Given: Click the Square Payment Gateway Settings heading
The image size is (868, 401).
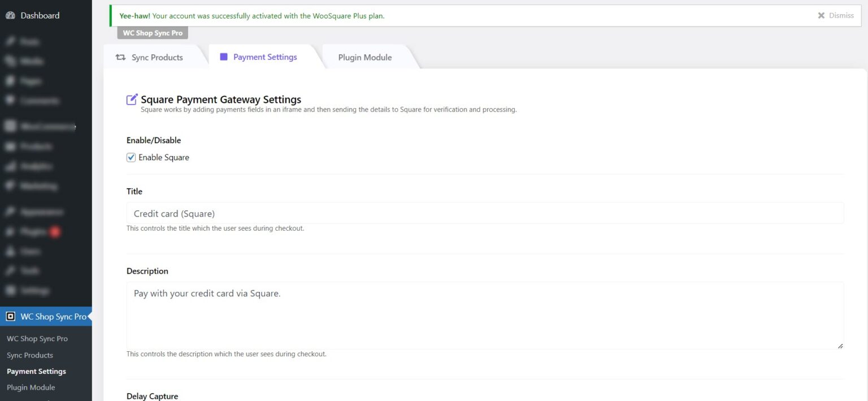Looking at the screenshot, I should tap(221, 100).
